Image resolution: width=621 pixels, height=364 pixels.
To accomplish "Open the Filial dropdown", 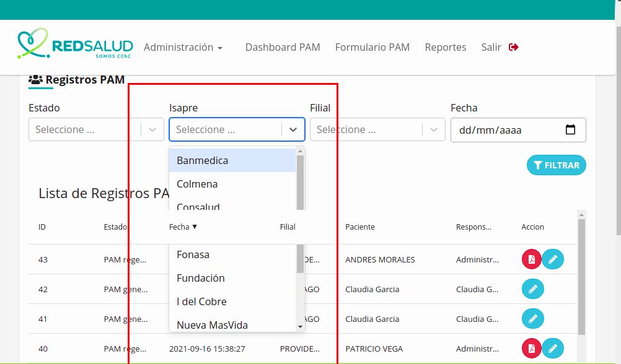I will [x=377, y=129].
